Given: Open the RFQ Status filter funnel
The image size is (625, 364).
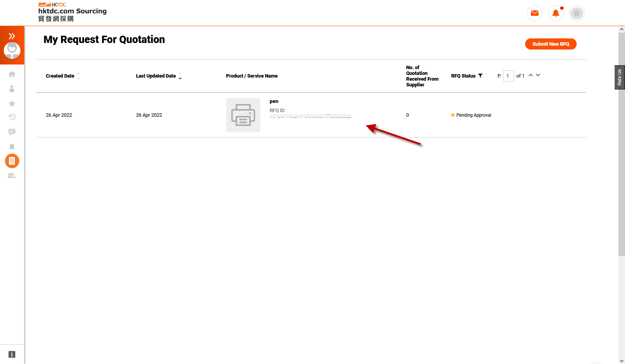Looking at the screenshot, I should point(480,76).
